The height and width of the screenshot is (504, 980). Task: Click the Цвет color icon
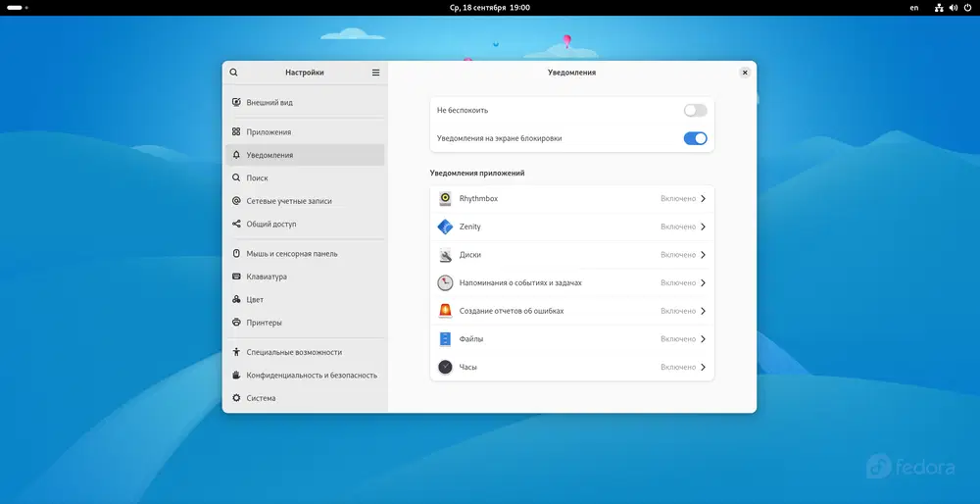pos(236,299)
